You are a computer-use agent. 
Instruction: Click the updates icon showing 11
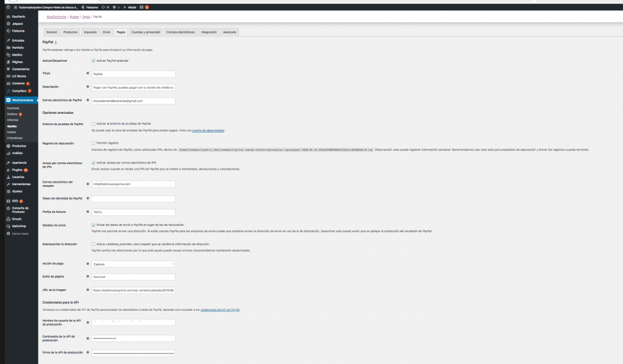(x=105, y=7)
